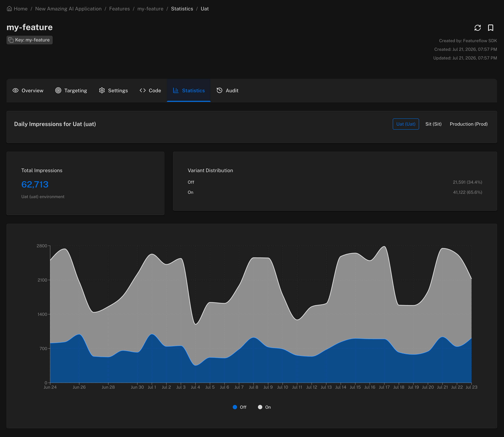504x437 pixels.
Task: Bookmark this feature with the bookmark icon
Action: coord(490,28)
